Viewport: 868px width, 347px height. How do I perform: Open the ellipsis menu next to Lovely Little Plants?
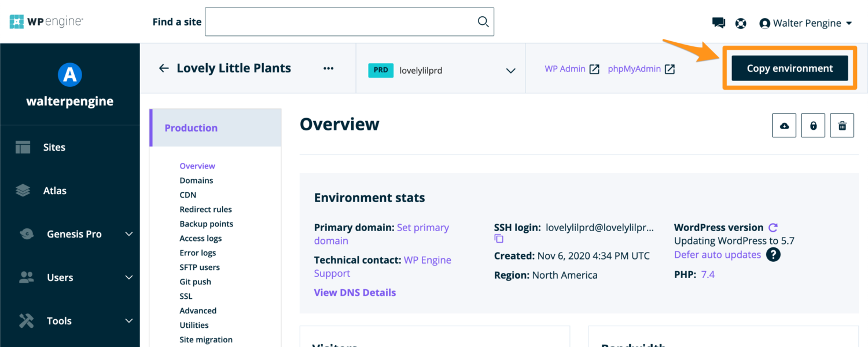[328, 68]
